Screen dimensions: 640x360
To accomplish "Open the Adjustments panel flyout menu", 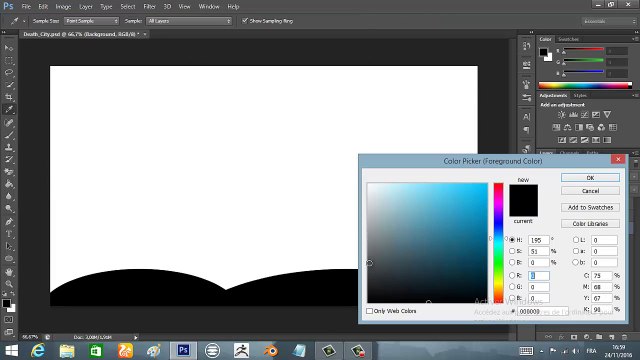I will pos(635,96).
